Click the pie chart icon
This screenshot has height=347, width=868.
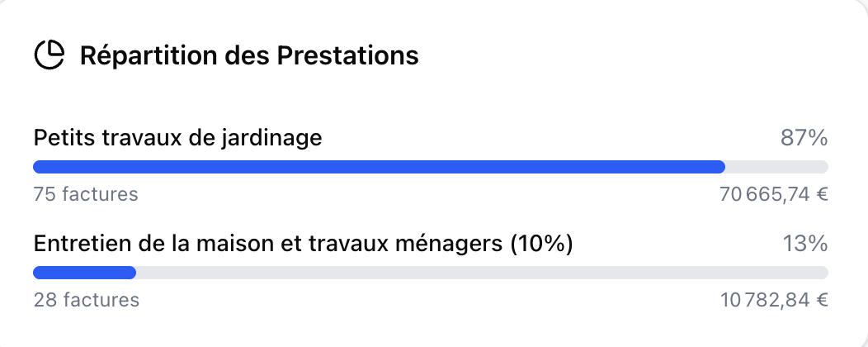(50, 55)
